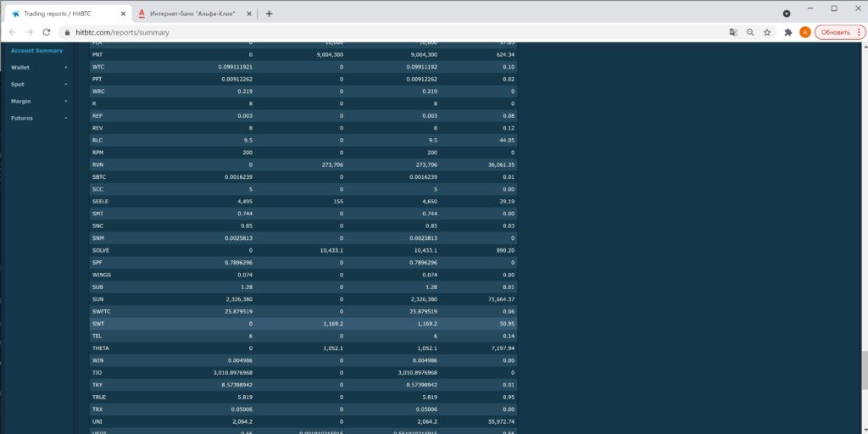The width and height of the screenshot is (868, 434).
Task: Open Account Summary in the sidebar
Action: pyautogui.click(x=36, y=50)
